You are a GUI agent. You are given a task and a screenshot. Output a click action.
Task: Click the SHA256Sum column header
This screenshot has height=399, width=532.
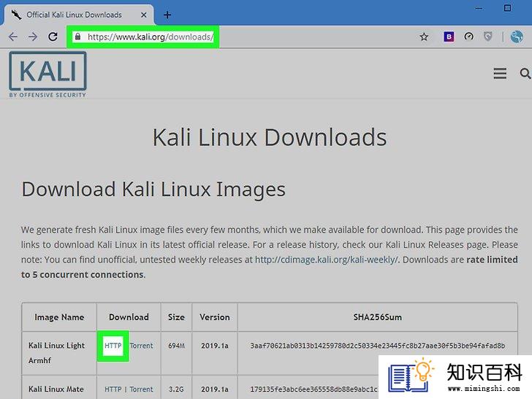point(378,317)
